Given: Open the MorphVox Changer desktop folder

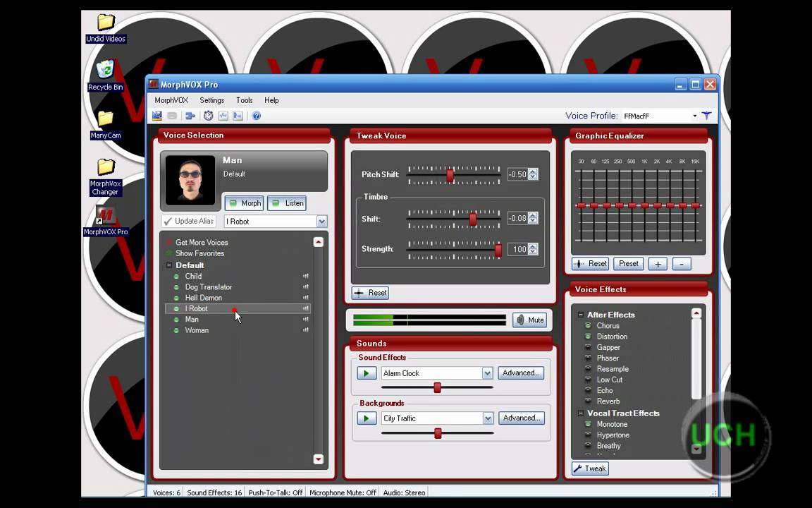Looking at the screenshot, I should (106, 177).
